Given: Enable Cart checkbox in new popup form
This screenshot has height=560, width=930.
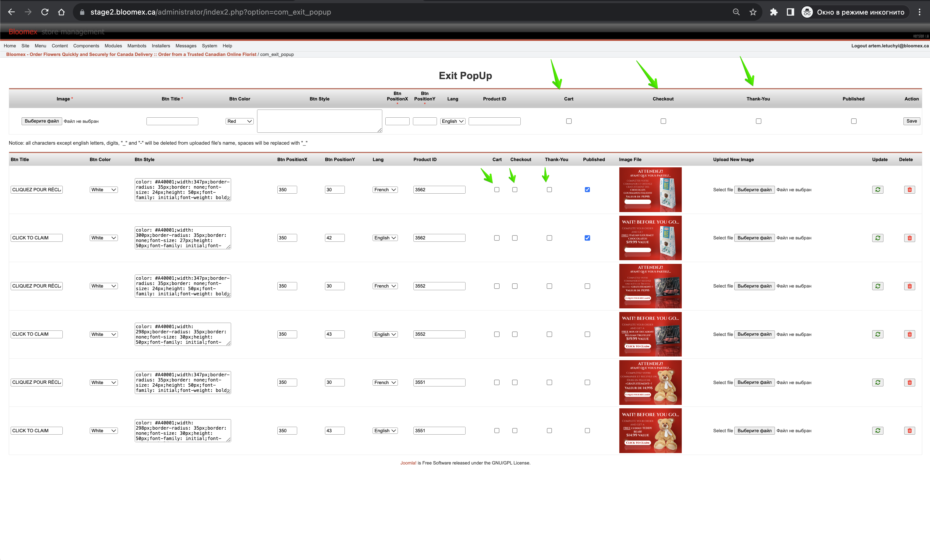Looking at the screenshot, I should (x=569, y=121).
